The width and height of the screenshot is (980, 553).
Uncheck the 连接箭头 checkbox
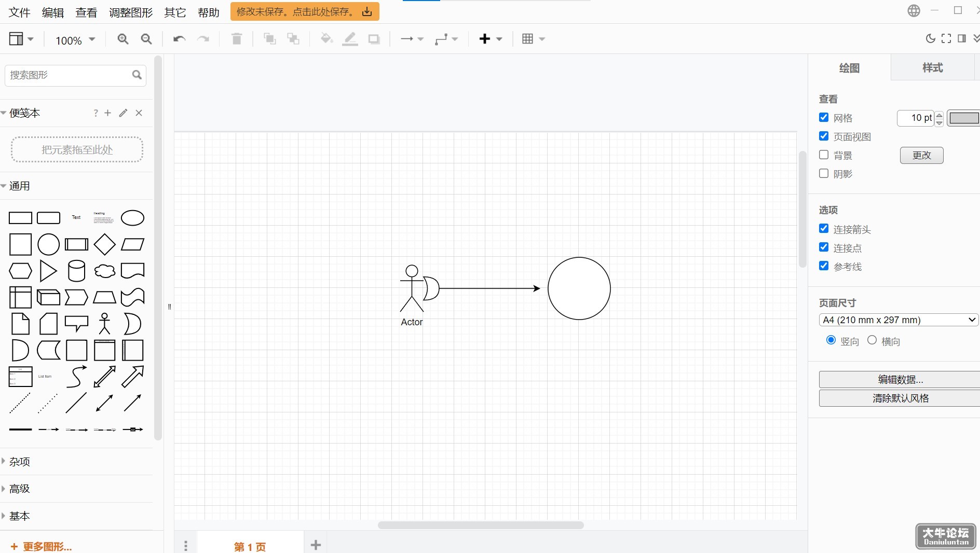coord(824,228)
